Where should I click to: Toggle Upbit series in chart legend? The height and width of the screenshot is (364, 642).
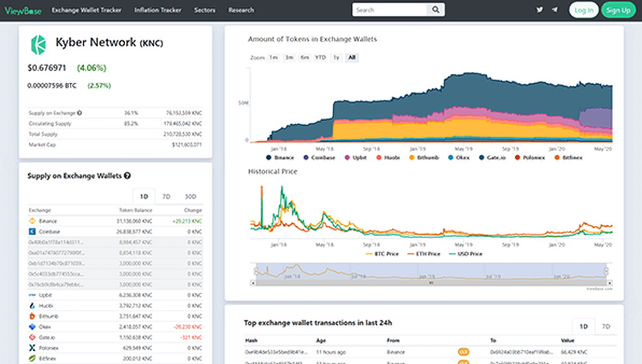[356, 158]
